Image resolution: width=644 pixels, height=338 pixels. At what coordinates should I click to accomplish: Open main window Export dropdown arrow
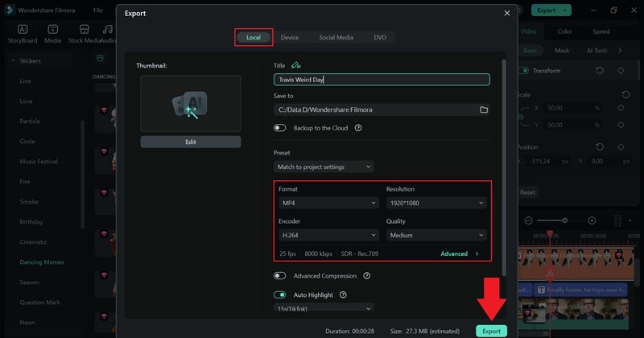click(x=565, y=10)
